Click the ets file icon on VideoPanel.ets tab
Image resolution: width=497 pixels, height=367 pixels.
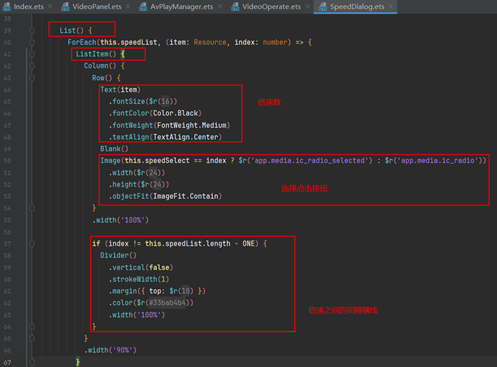click(66, 6)
